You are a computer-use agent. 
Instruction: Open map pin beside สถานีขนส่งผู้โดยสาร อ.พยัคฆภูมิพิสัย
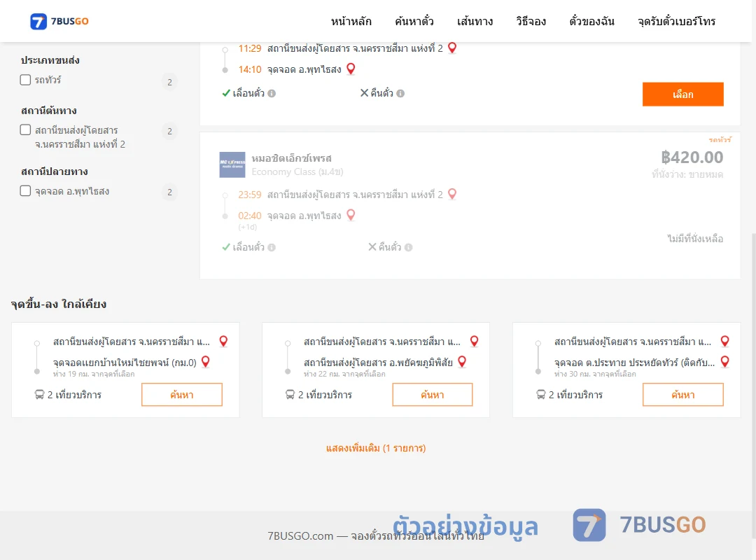pos(462,362)
